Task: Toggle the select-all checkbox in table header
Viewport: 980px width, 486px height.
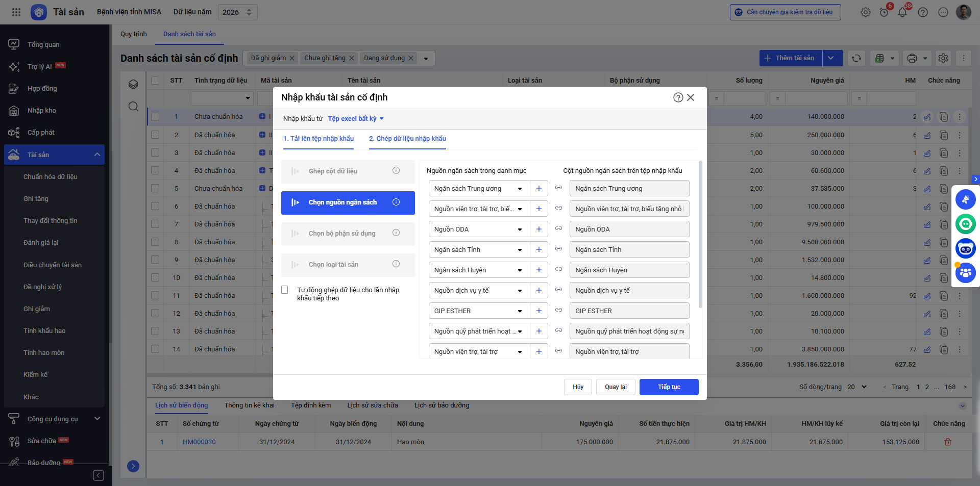Action: (155, 81)
